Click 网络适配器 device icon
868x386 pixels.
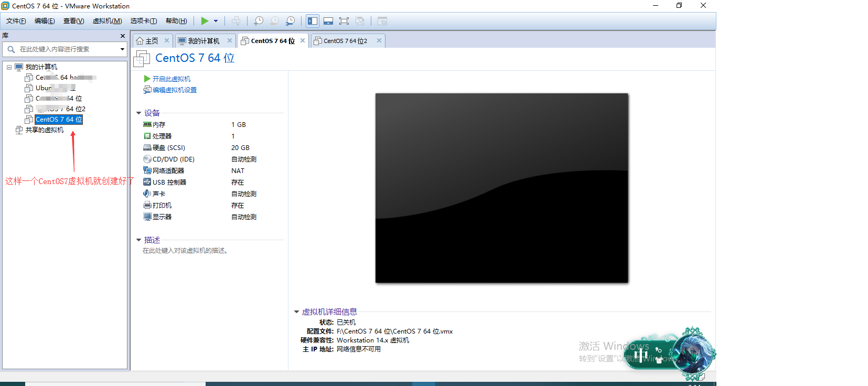coord(147,171)
